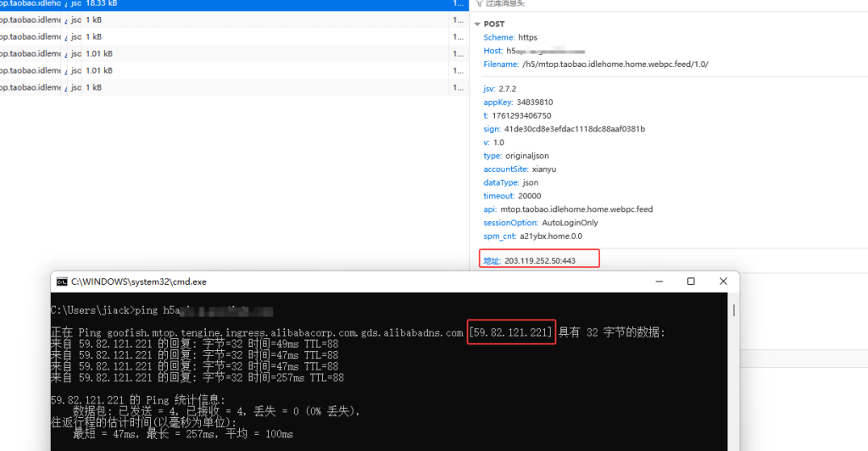Collapse the POST request section
This screenshot has height=451, width=868.
[477, 25]
